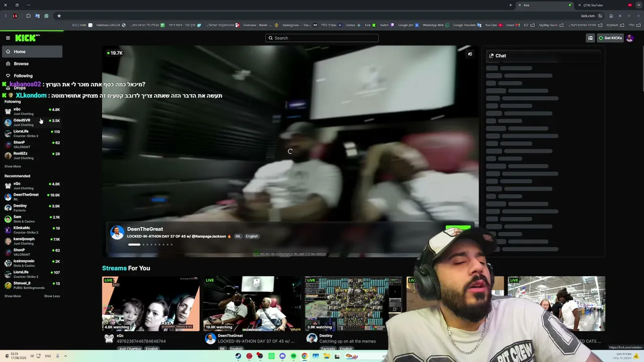Go to Home in the sidebar

coord(32,51)
